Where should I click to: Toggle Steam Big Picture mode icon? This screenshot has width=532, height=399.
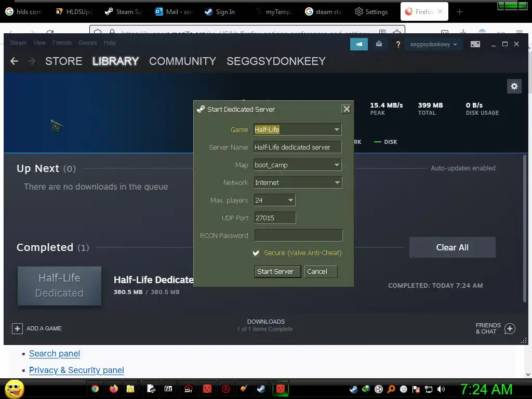[x=475, y=44]
